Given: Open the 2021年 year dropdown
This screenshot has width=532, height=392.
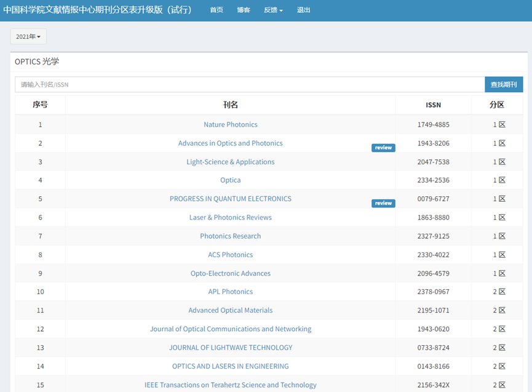Looking at the screenshot, I should coord(28,37).
